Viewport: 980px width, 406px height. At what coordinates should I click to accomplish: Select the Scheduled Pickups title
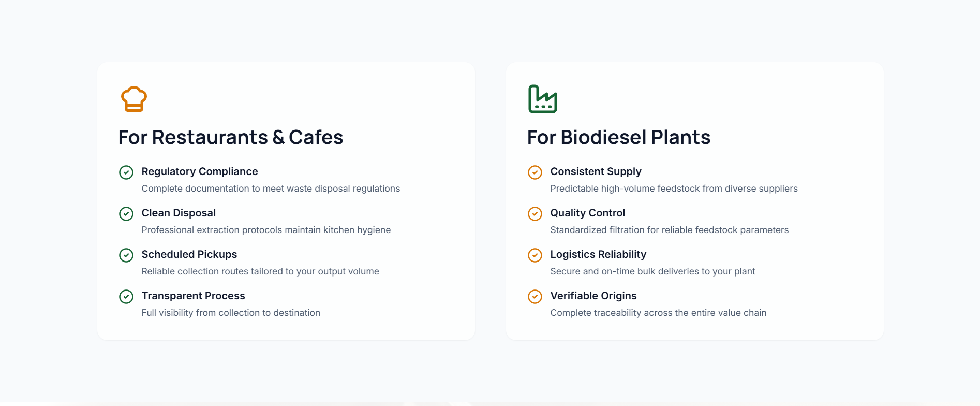point(189,254)
